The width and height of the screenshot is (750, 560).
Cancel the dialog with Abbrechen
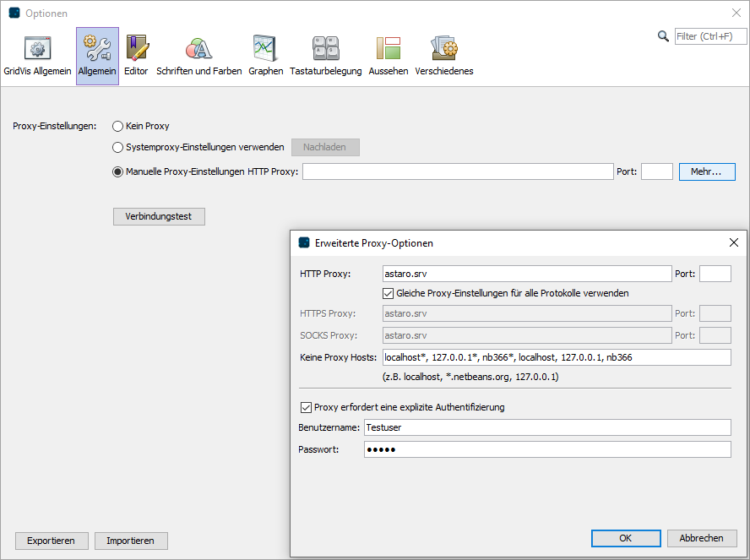[701, 538]
